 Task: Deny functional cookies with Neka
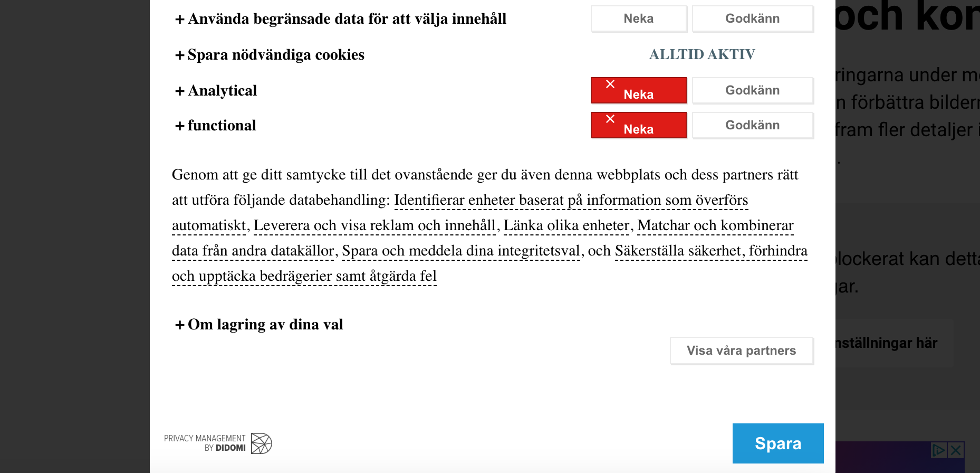point(638,126)
